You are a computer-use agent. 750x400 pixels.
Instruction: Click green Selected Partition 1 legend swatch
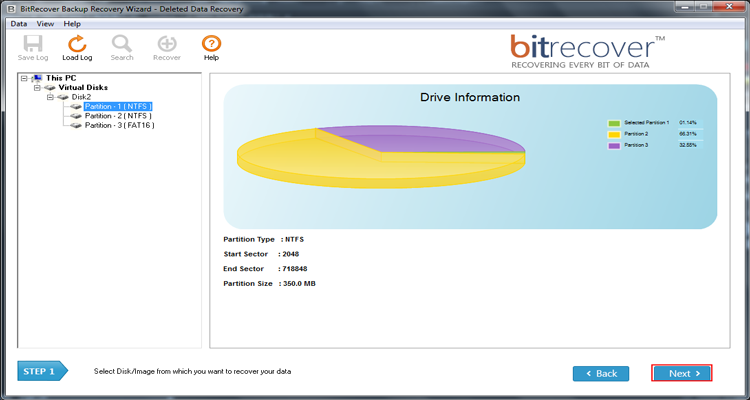coord(614,123)
